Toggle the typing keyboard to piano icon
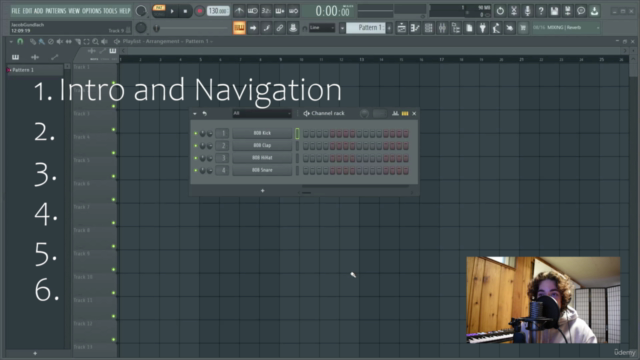The width and height of the screenshot is (640, 360). pos(239,28)
